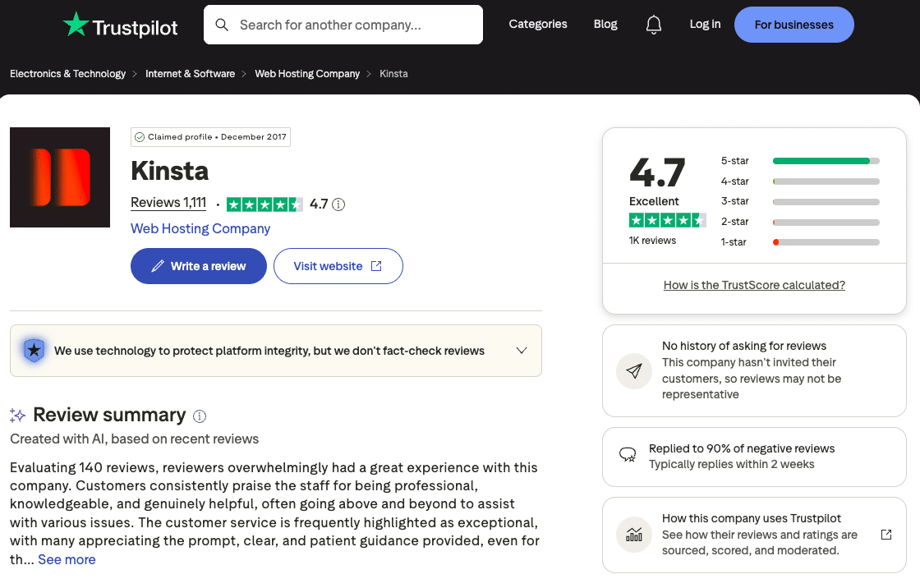Click Log in
The image size is (920, 588).
pos(705,24)
